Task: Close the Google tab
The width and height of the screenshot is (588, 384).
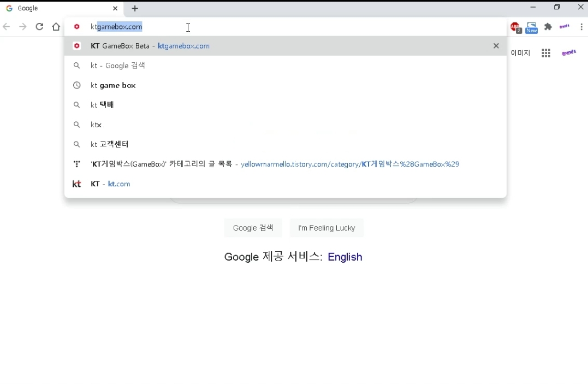Action: click(x=115, y=8)
